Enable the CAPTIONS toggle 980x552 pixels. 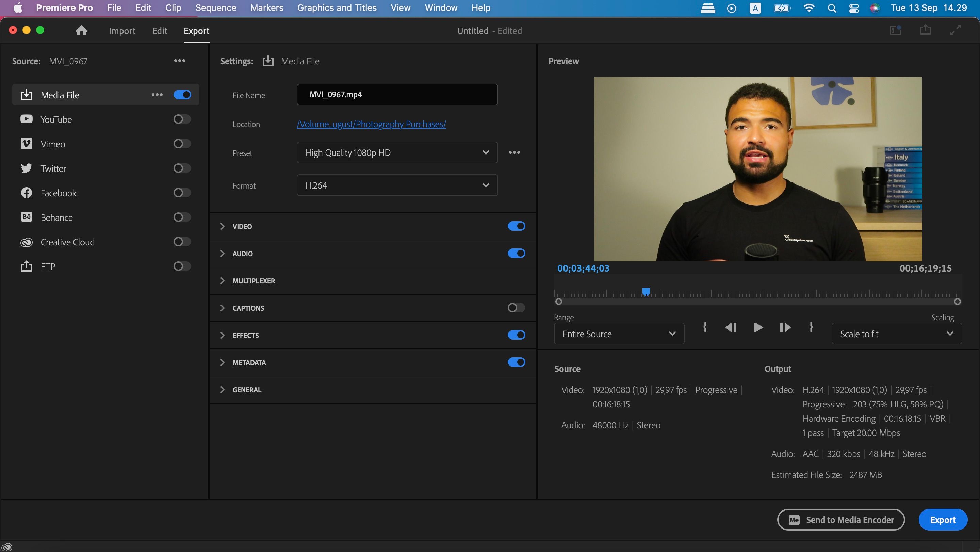click(x=516, y=308)
